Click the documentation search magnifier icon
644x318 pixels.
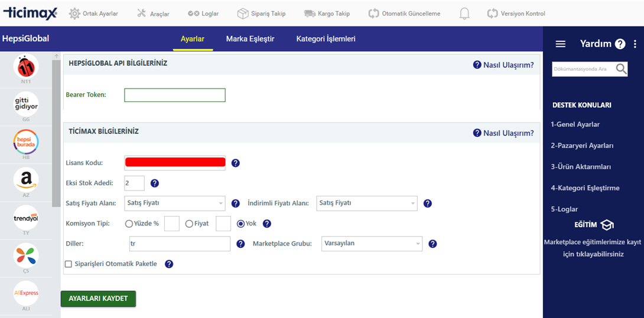click(x=622, y=69)
